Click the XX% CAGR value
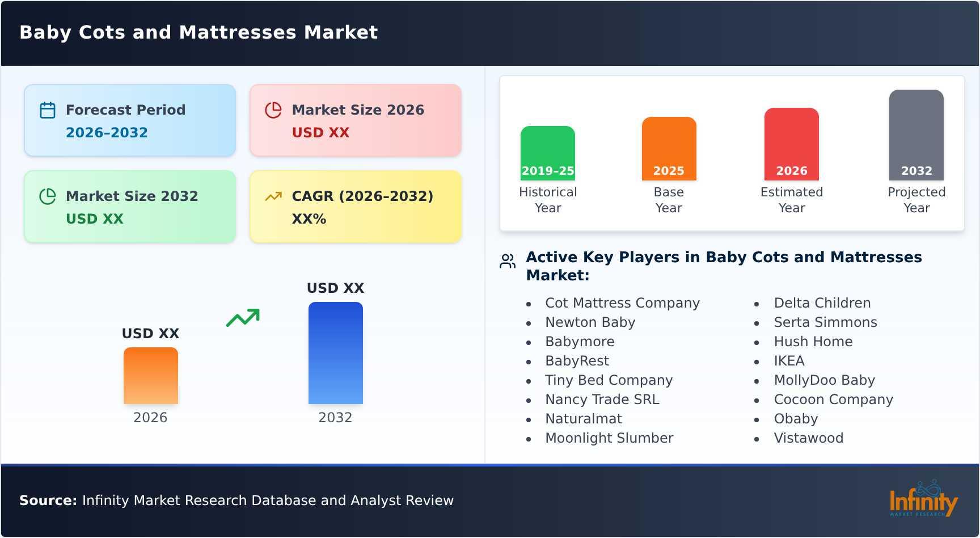The image size is (980, 538). [309, 218]
